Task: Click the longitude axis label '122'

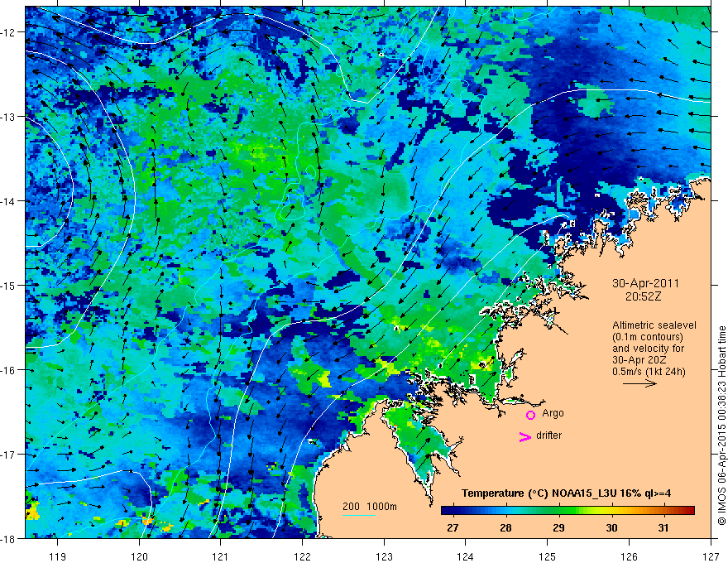Action: pyautogui.click(x=302, y=556)
